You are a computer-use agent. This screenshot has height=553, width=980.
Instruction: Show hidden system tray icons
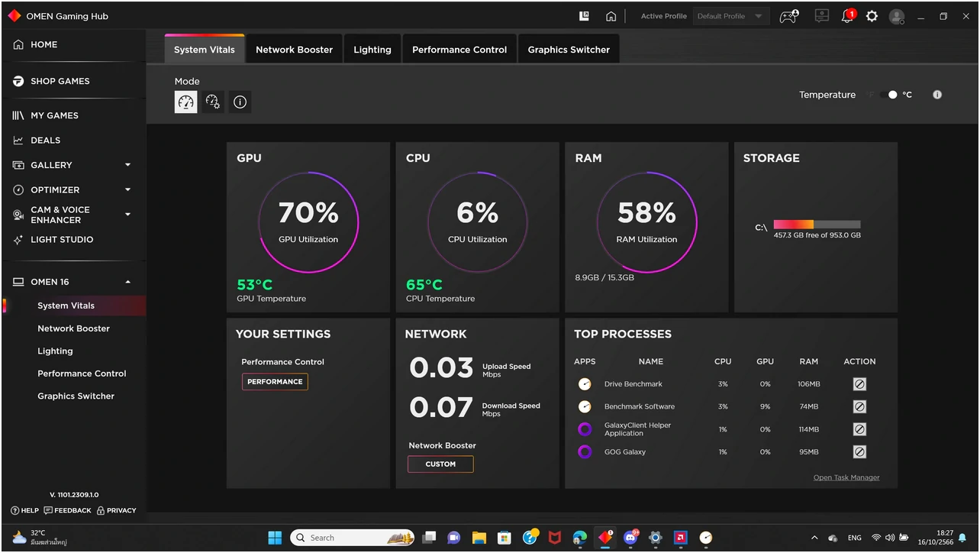(814, 538)
